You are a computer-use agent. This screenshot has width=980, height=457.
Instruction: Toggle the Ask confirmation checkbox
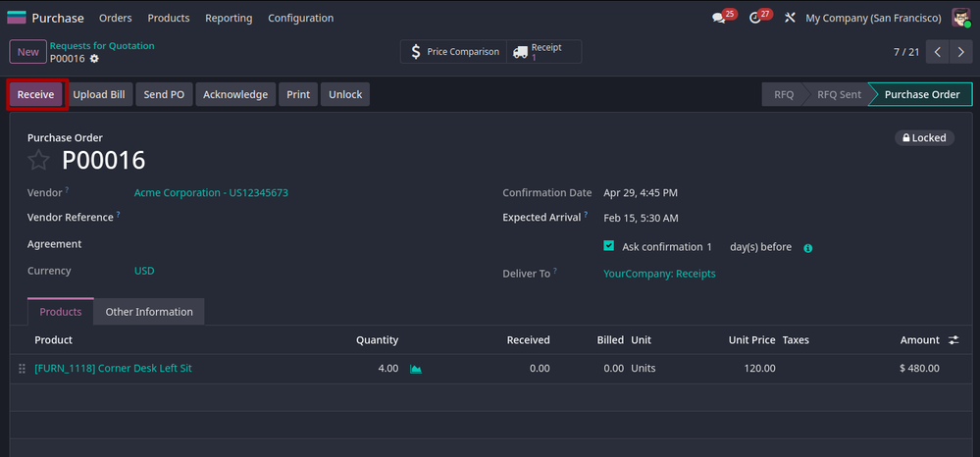[x=609, y=246]
